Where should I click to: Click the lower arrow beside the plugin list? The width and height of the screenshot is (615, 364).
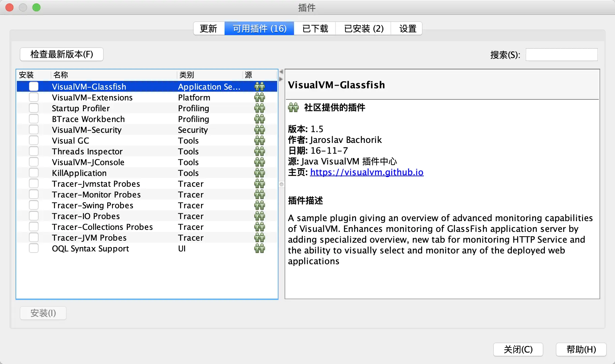point(281,79)
